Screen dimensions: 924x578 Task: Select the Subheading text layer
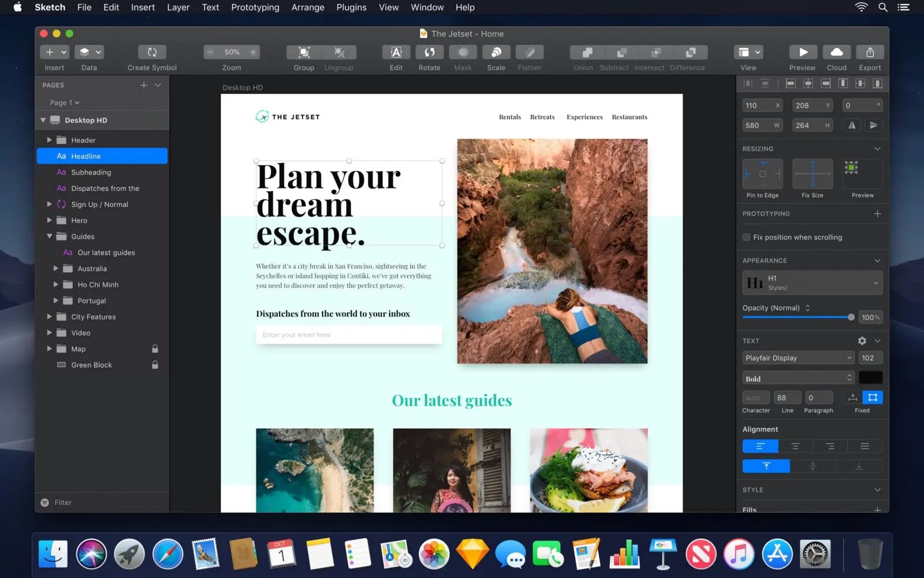(91, 172)
